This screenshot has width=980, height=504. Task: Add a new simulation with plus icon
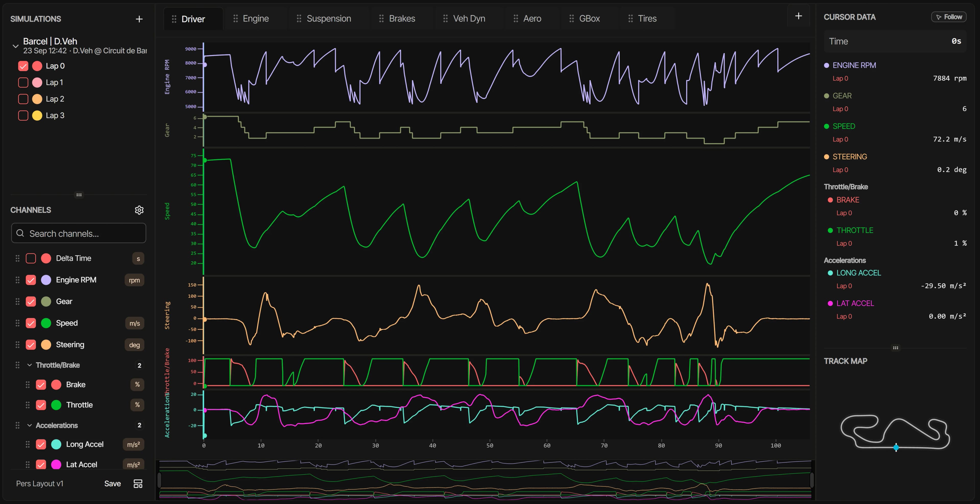139,19
